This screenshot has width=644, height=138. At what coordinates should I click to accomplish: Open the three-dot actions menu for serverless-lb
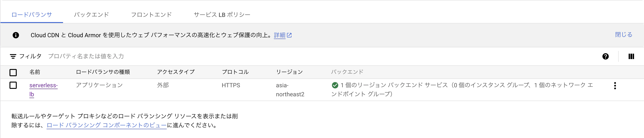(615, 86)
